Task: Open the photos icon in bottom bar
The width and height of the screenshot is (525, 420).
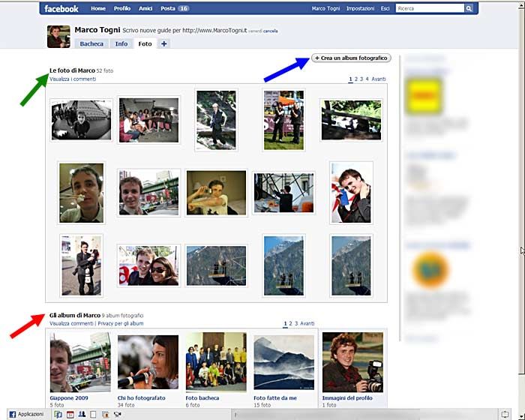Action: pos(106,414)
